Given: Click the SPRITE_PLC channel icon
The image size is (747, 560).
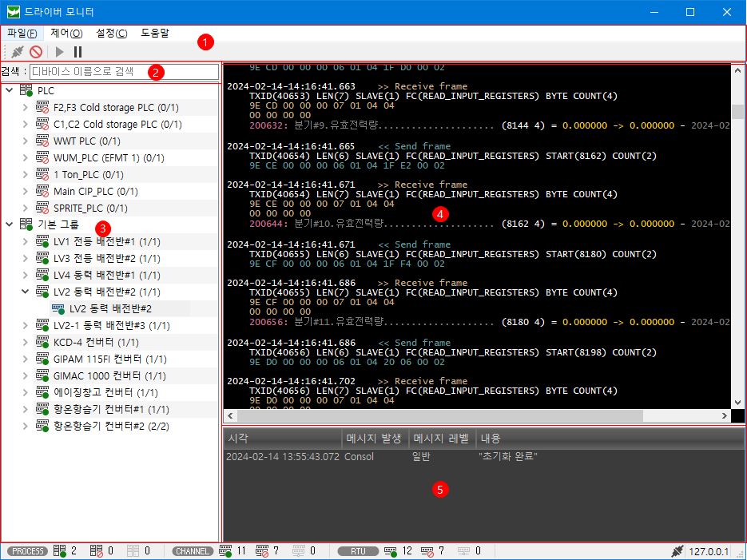Looking at the screenshot, I should tap(42, 208).
